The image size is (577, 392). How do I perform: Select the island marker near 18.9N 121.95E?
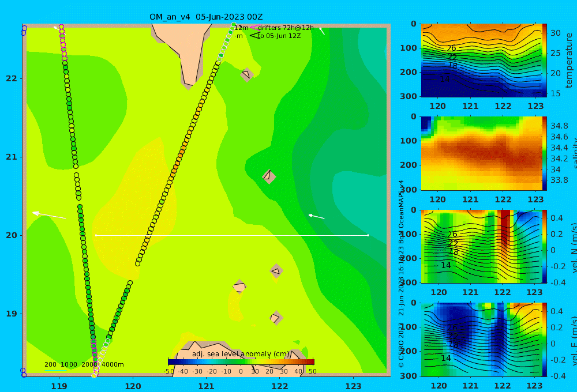pos(276,318)
